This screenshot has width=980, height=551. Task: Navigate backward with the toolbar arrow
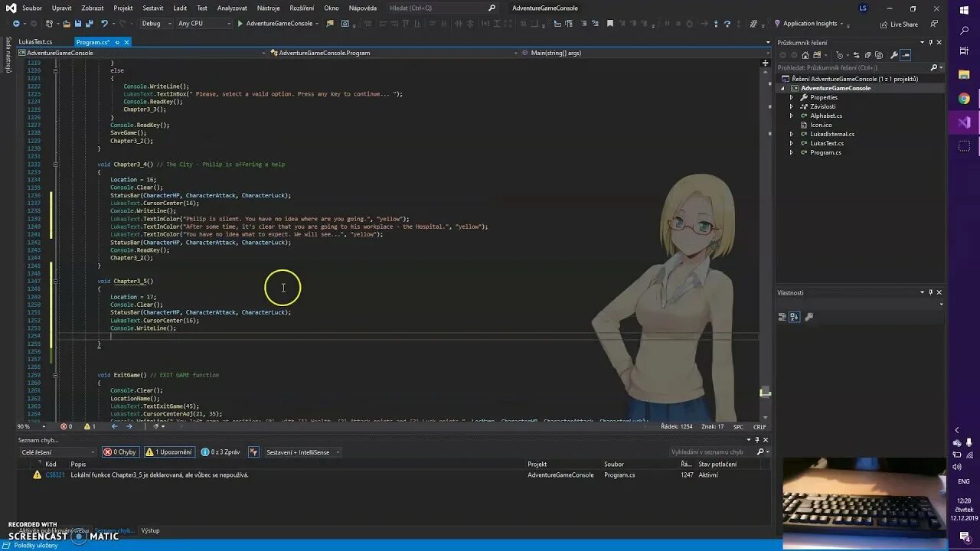pos(16,24)
